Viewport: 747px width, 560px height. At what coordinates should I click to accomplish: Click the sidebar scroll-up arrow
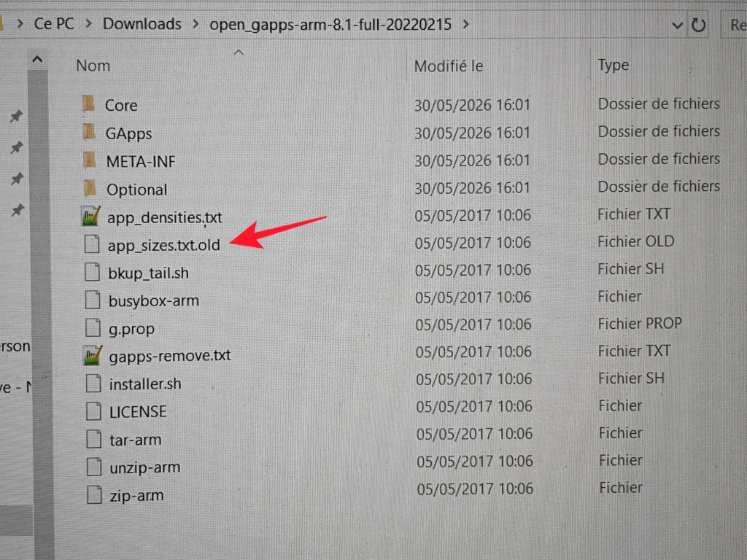point(37,60)
